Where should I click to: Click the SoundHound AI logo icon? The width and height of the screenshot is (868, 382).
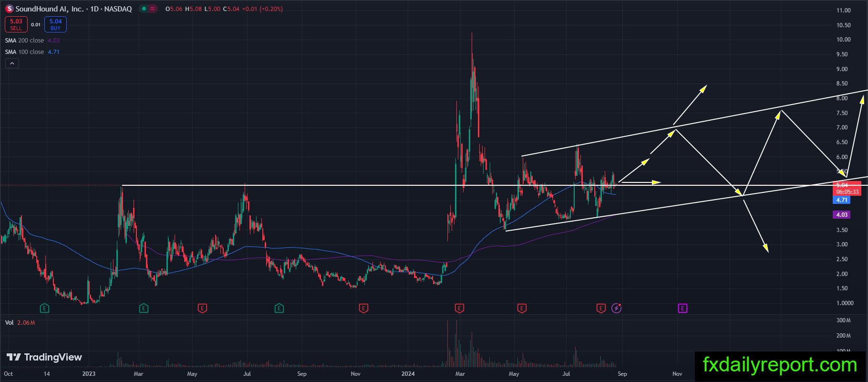[10, 9]
